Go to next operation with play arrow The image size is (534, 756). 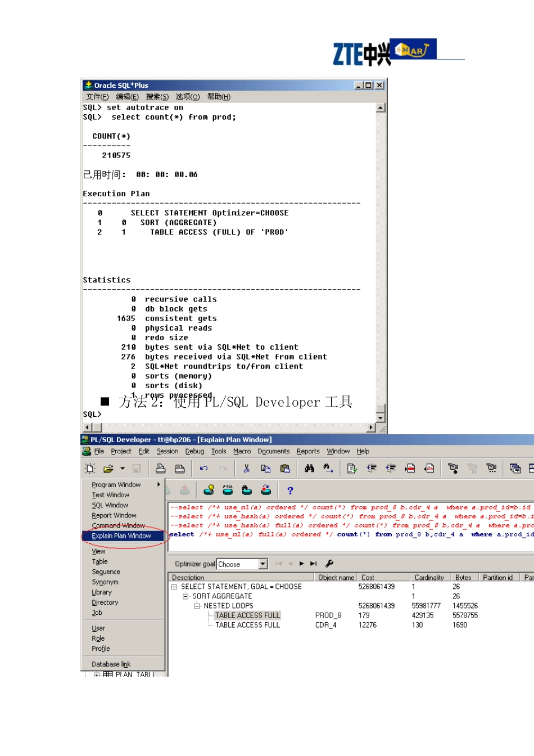[x=302, y=564]
